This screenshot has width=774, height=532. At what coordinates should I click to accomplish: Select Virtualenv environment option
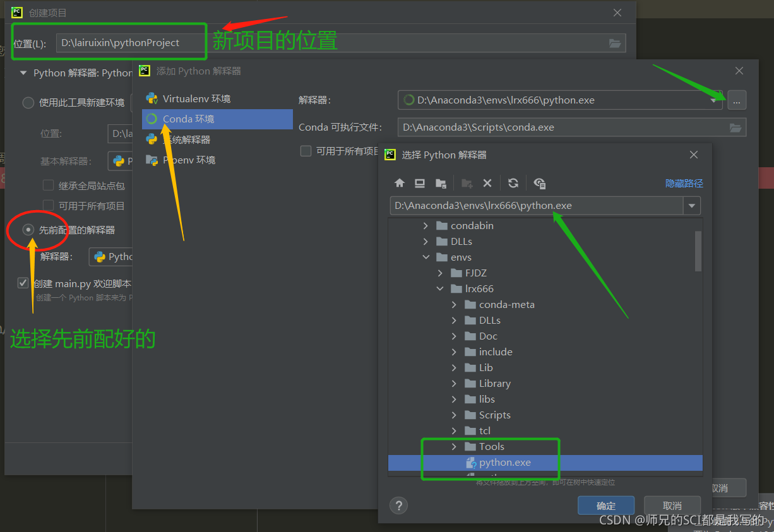[x=217, y=98]
